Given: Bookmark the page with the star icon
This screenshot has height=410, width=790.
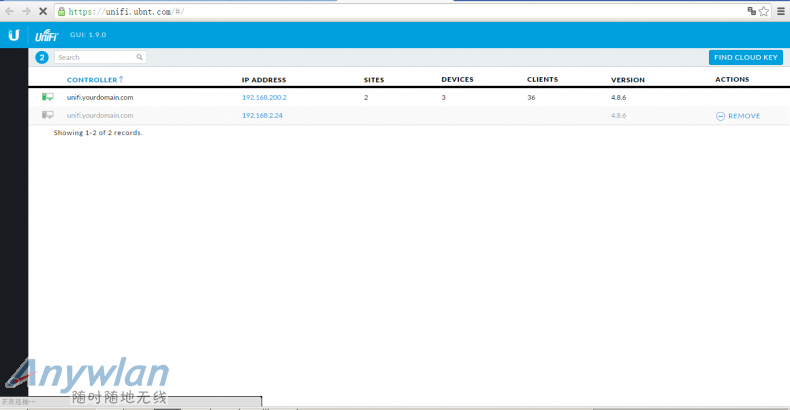Looking at the screenshot, I should (x=764, y=11).
